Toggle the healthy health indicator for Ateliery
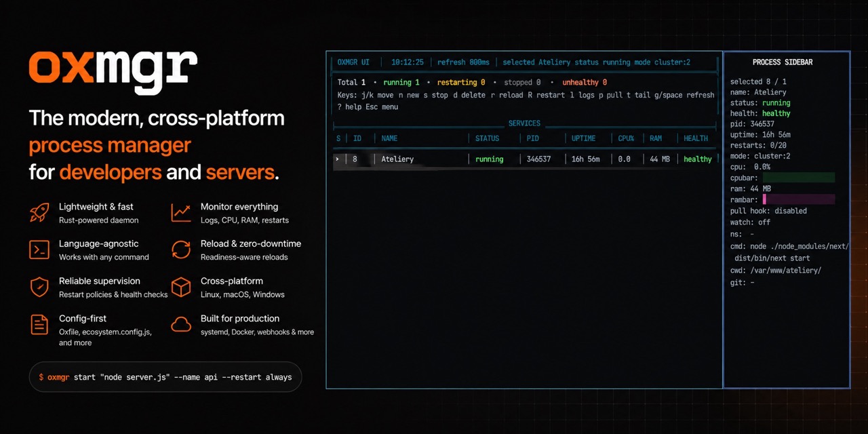The image size is (868, 434). point(698,159)
